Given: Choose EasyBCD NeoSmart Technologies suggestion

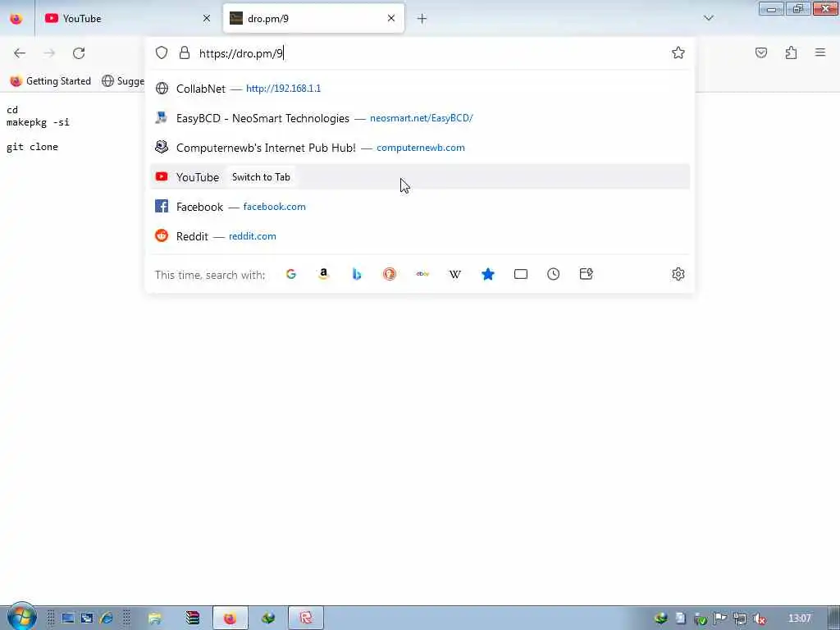Looking at the screenshot, I should [420, 118].
